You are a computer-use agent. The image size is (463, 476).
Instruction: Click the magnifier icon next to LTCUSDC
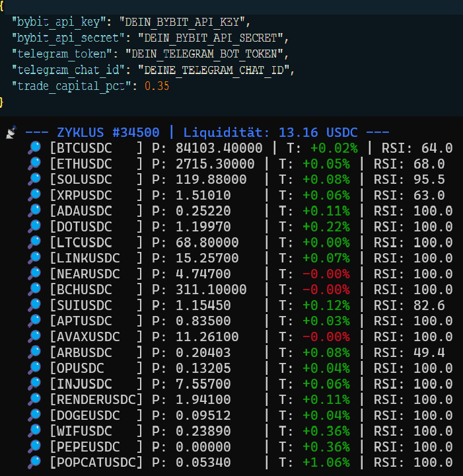tap(34, 243)
